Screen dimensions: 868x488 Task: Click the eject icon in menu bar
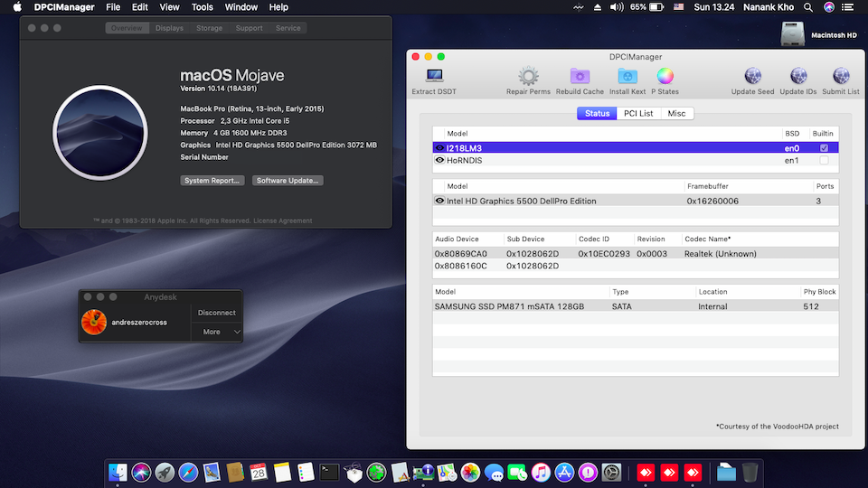598,7
